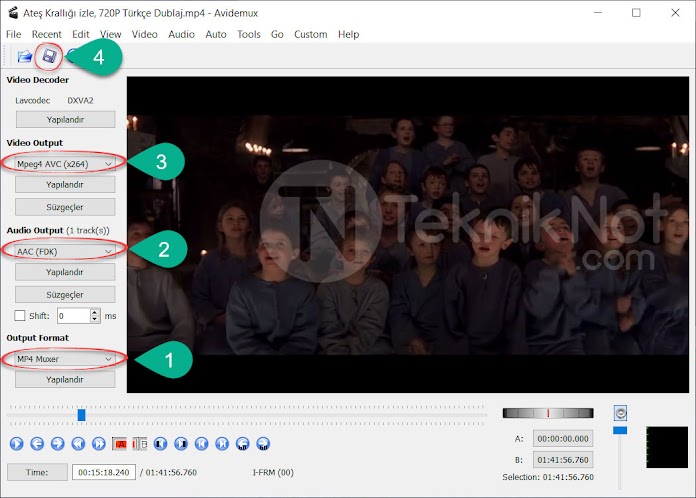Open the Tools menu
Image resolution: width=696 pixels, height=498 pixels.
(x=249, y=34)
